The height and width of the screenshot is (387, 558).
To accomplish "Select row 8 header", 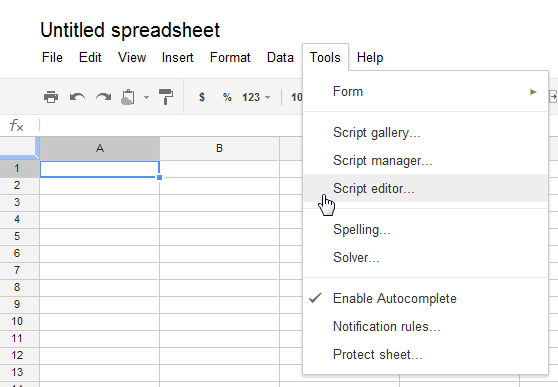I will [x=19, y=287].
